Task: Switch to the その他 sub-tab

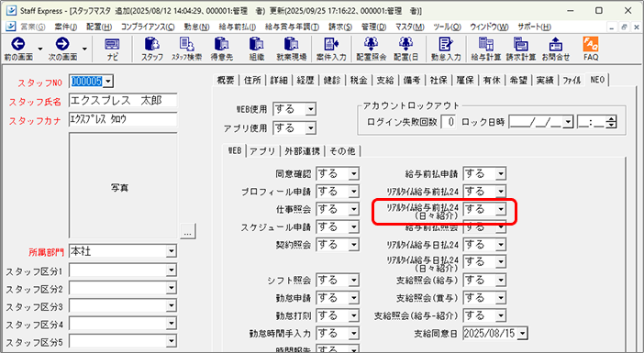Action: pos(342,151)
